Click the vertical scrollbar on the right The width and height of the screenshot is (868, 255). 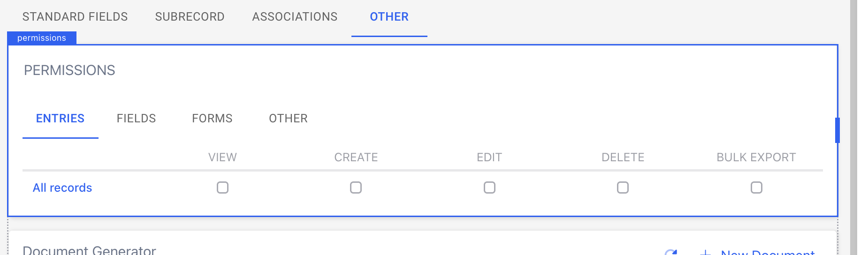pyautogui.click(x=853, y=127)
